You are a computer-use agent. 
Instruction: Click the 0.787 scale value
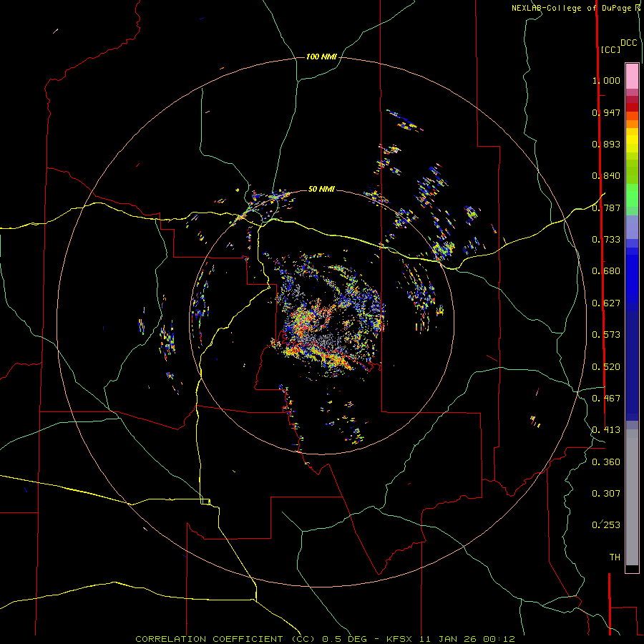(606, 208)
